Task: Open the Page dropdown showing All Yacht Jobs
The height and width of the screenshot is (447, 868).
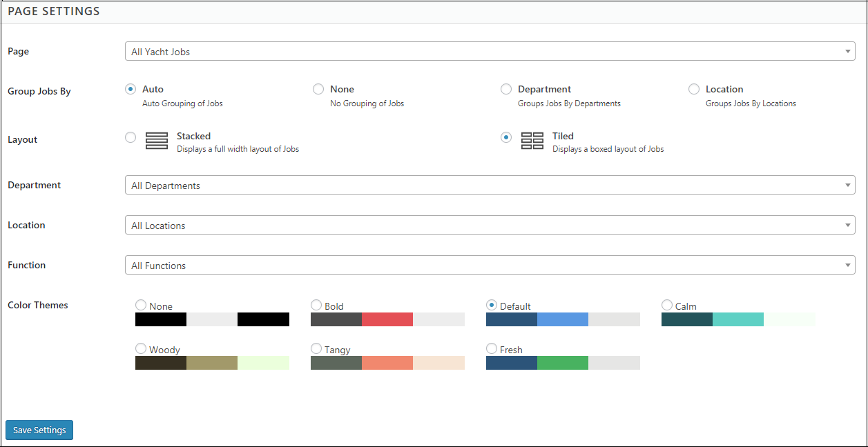Action: click(490, 52)
